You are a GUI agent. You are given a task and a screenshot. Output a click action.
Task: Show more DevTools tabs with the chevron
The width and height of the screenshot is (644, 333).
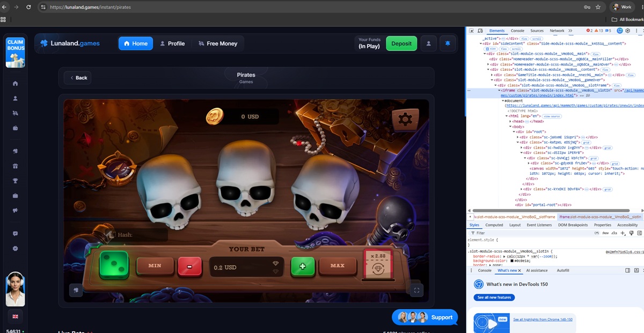(570, 31)
